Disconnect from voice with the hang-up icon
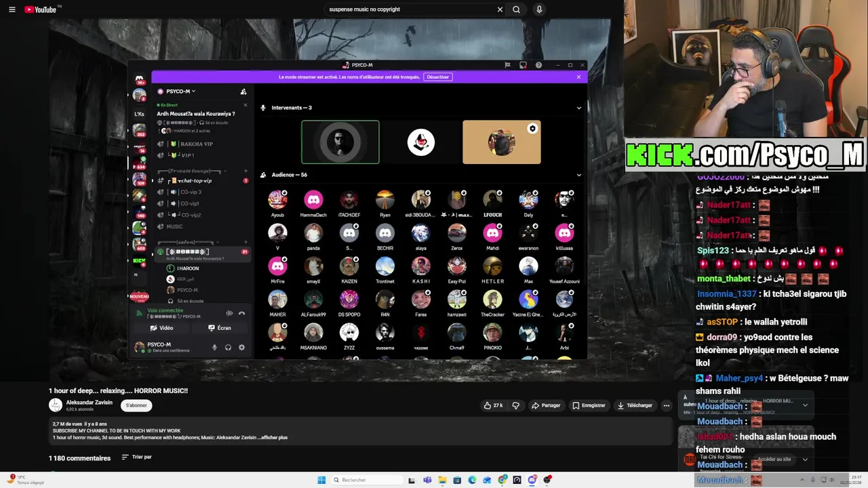This screenshot has width=868, height=488. [241, 313]
